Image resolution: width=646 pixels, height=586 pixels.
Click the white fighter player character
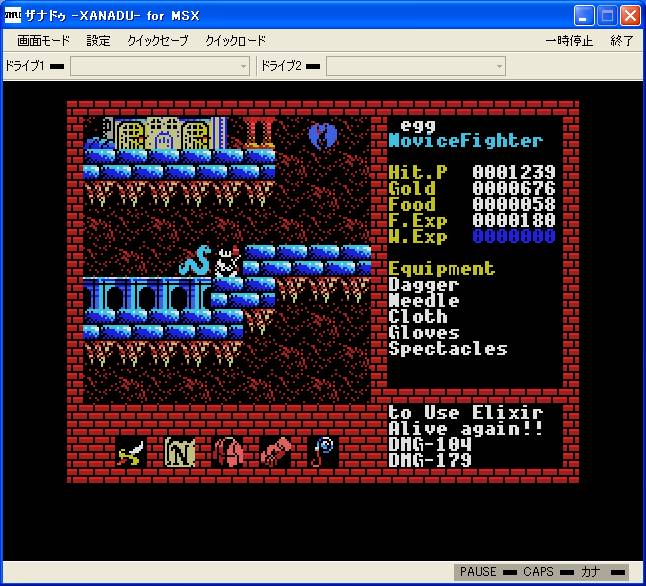pos(227,261)
